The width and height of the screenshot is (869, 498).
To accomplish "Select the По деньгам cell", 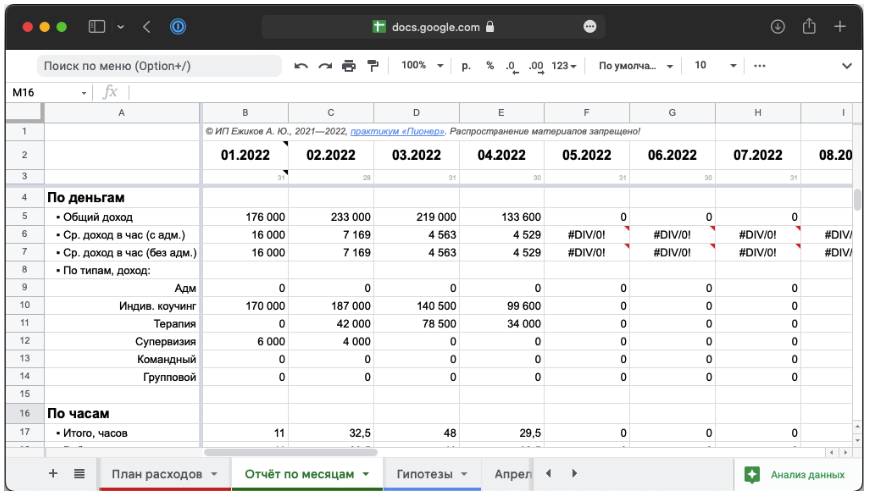I will click(x=122, y=198).
